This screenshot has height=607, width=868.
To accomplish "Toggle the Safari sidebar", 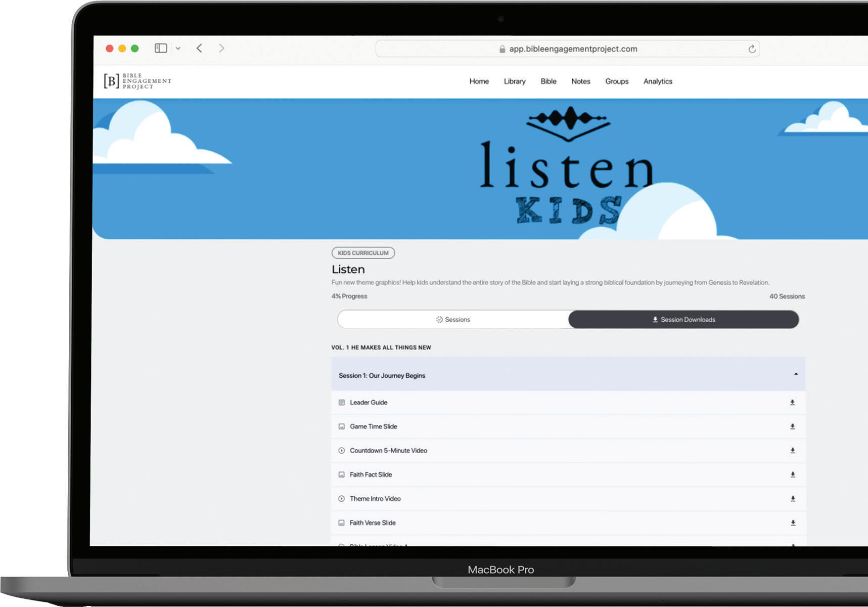I will click(x=161, y=48).
